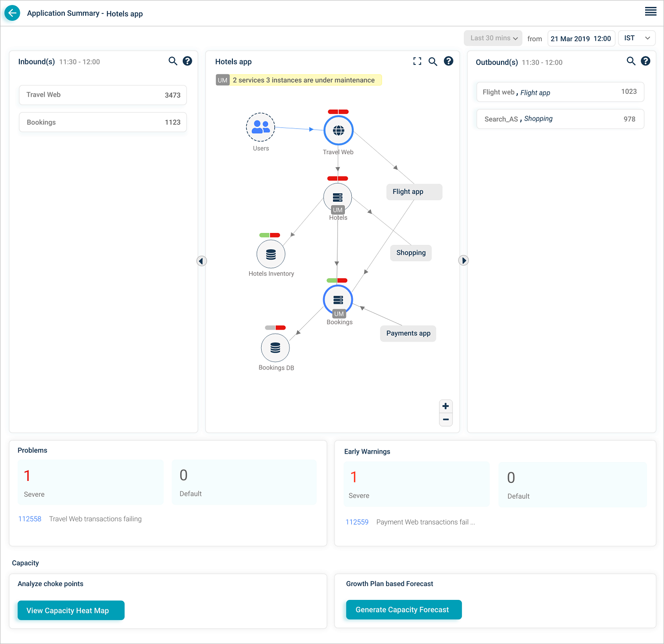Zoom out on the topology map
Viewport: 664px width, 644px height.
coord(446,420)
